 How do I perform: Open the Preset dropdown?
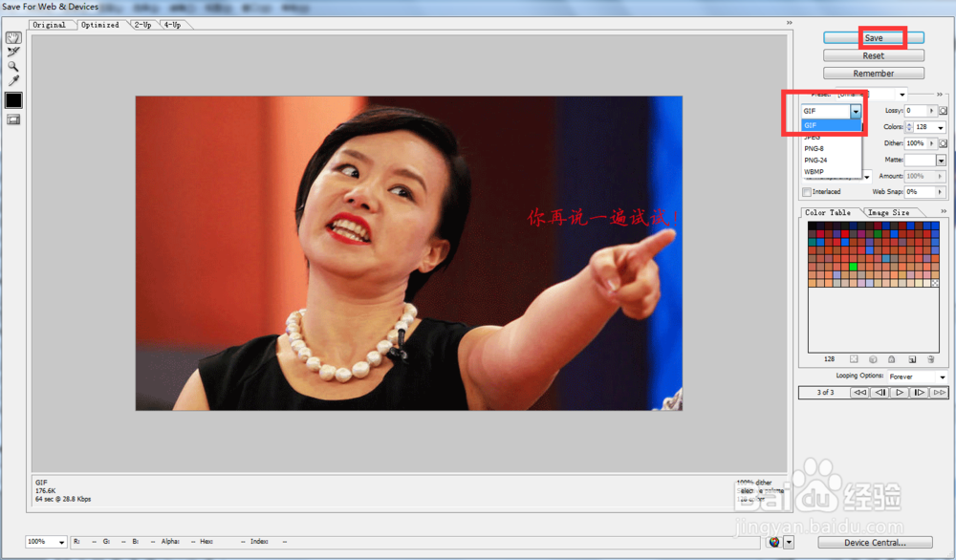902,95
